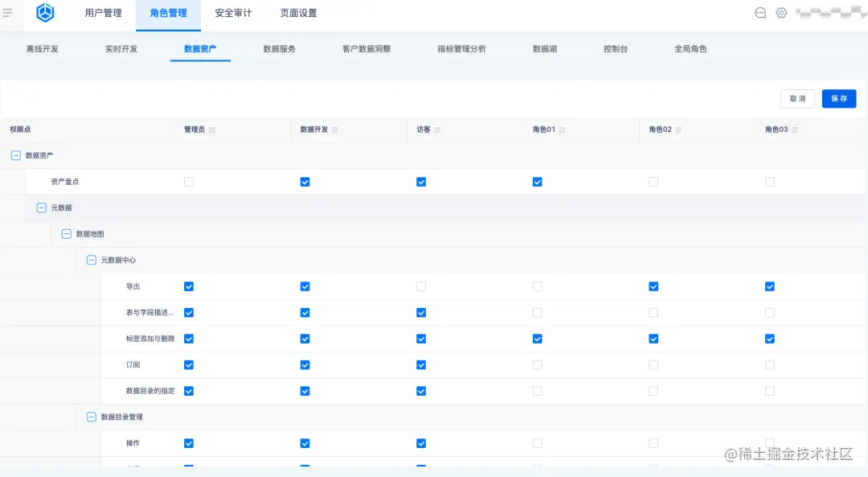Click the edit icon beside 角色03 header
Screen dimensions: 868x477
(x=792, y=130)
